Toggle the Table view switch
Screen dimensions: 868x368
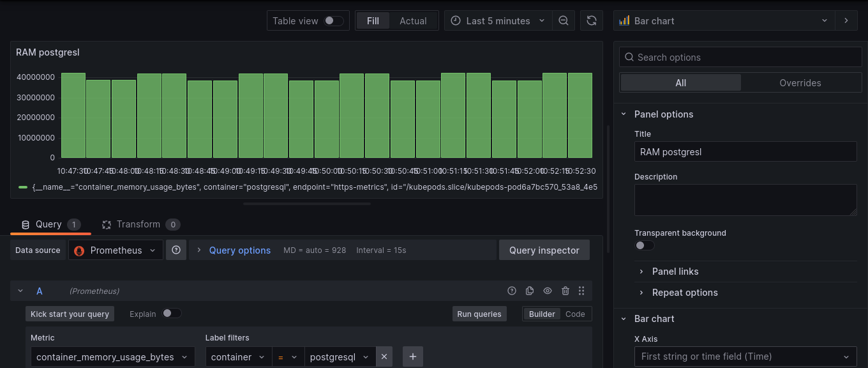pos(334,20)
